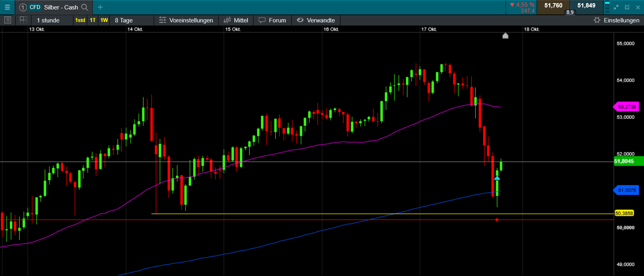This screenshot has width=644, height=276.
Task: Click the Silber search magnifier icon
Action: [85, 7]
